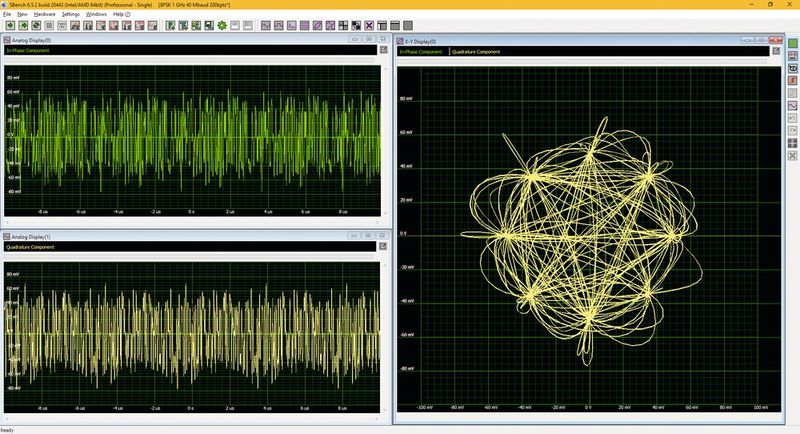800x434 pixels.
Task: Open settings icon of X-Y Display channel bar
Action: pyautogui.click(x=776, y=51)
